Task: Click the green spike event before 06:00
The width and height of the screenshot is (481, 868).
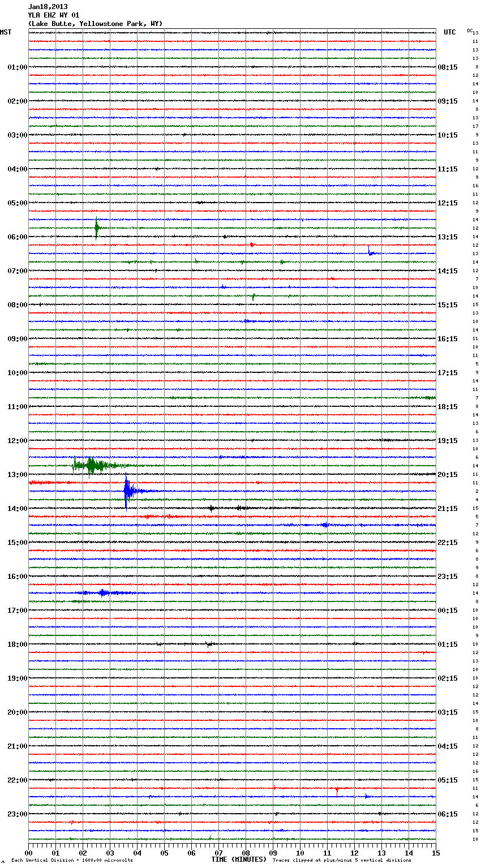Action: click(x=97, y=228)
